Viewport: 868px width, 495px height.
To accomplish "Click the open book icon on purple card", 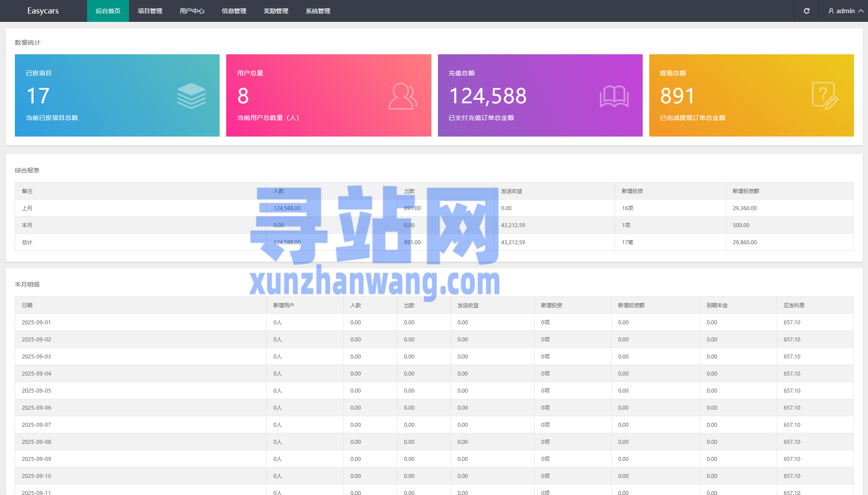I will (x=614, y=96).
